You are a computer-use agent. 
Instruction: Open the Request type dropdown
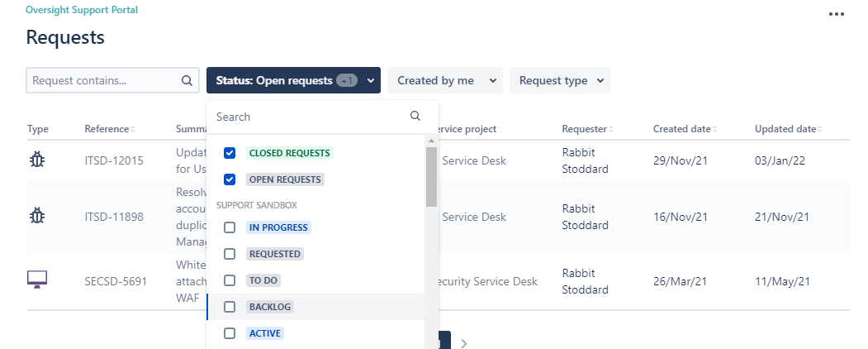click(x=560, y=80)
